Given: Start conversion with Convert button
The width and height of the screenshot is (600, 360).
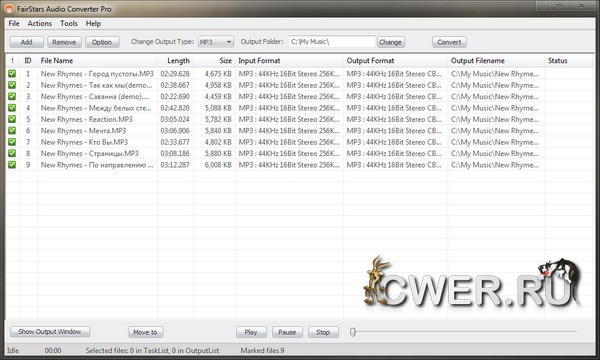Looking at the screenshot, I should [449, 42].
